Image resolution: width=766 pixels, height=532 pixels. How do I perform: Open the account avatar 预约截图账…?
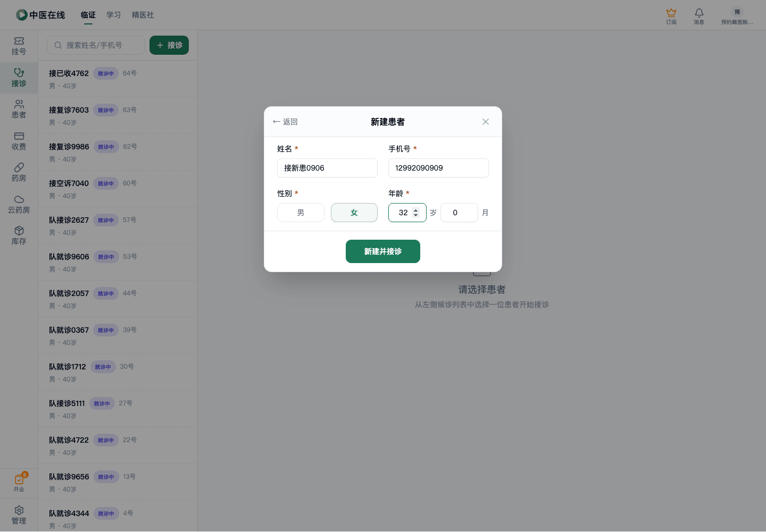737,16
